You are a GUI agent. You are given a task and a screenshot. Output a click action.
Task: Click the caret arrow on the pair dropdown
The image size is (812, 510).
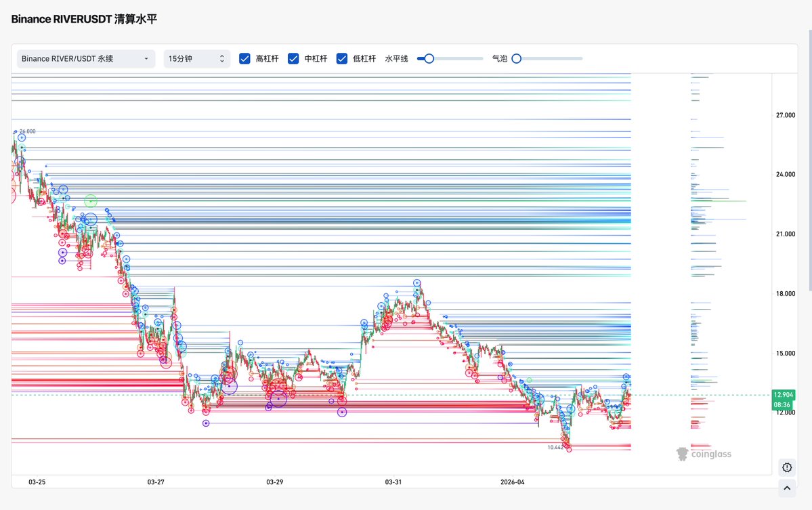coord(146,59)
